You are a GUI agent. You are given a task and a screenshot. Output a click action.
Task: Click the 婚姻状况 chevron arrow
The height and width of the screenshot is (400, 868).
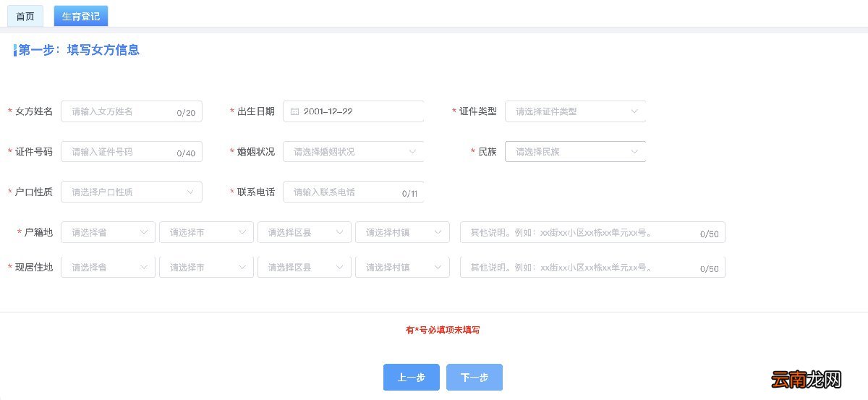[x=413, y=152]
